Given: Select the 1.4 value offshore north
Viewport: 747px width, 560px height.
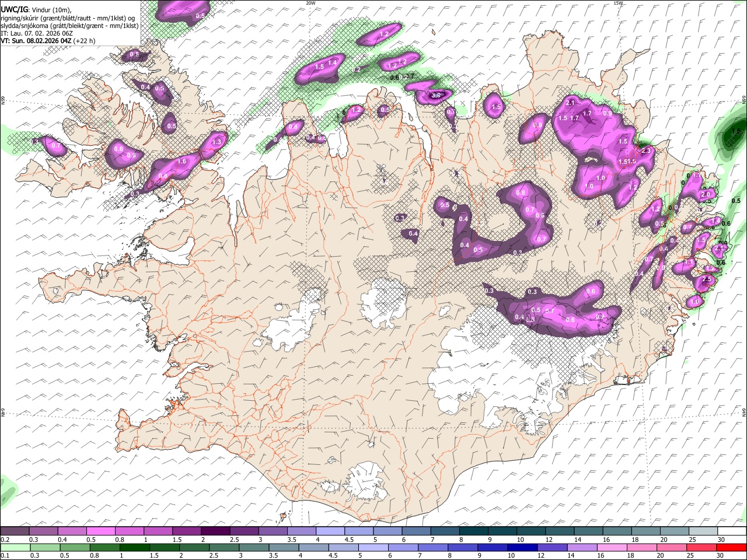Looking at the screenshot, I should [333, 62].
